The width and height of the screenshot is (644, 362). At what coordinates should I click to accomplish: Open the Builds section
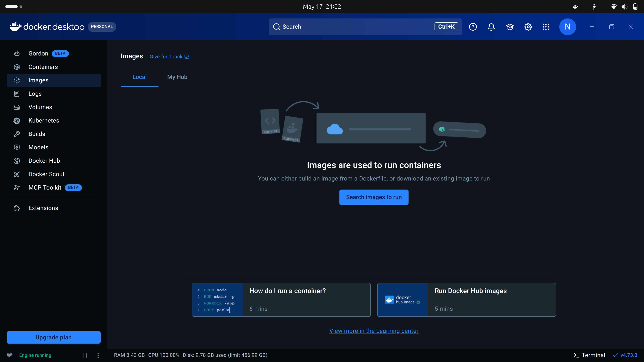point(53,134)
